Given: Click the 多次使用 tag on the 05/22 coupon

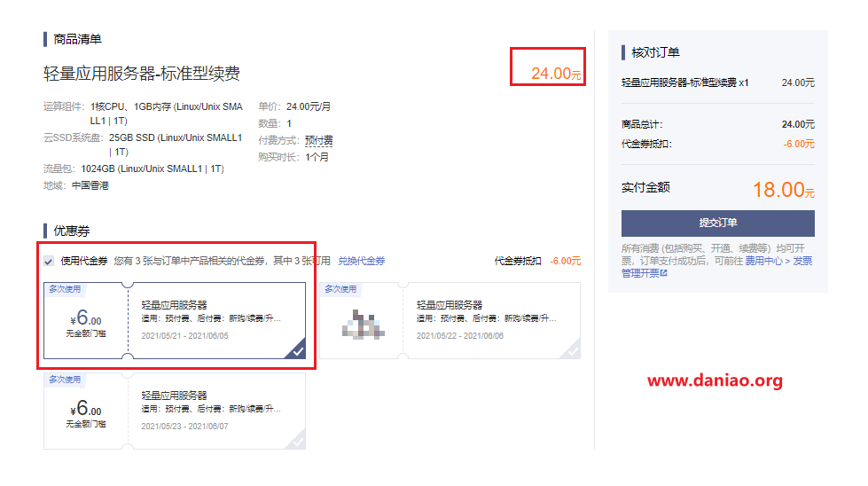Looking at the screenshot, I should [340, 289].
